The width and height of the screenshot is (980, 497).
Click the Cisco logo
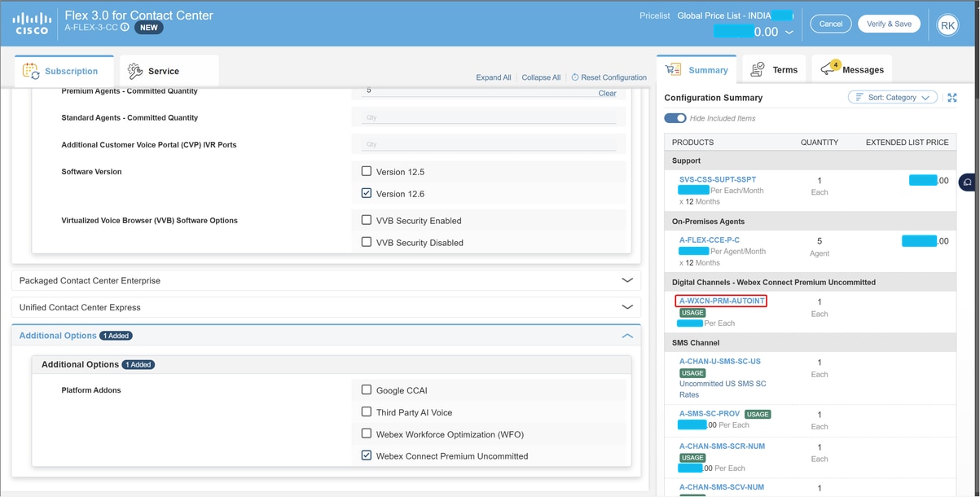tap(32, 24)
